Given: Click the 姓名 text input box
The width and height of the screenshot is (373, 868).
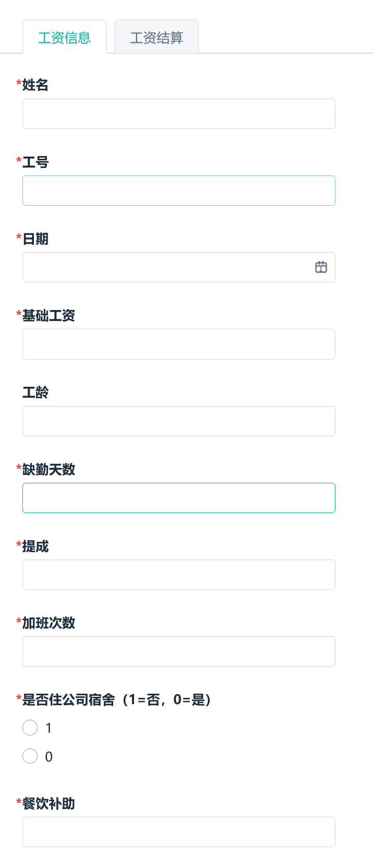Looking at the screenshot, I should [x=178, y=114].
